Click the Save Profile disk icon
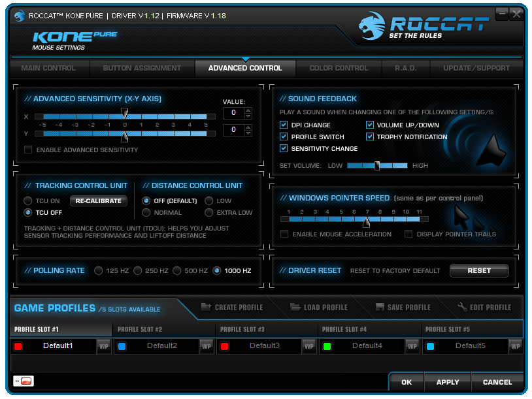Viewport: 532px width, 399px height. pos(381,307)
